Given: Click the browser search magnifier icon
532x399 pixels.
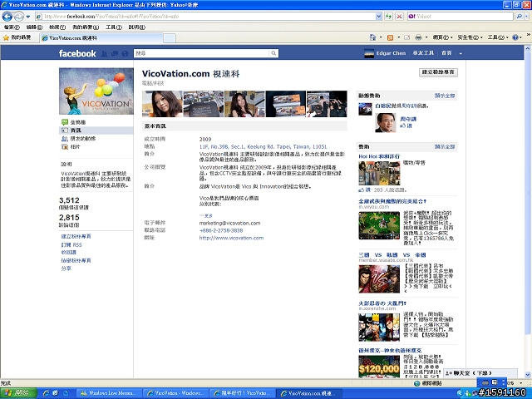Looking at the screenshot, I should (519, 17).
